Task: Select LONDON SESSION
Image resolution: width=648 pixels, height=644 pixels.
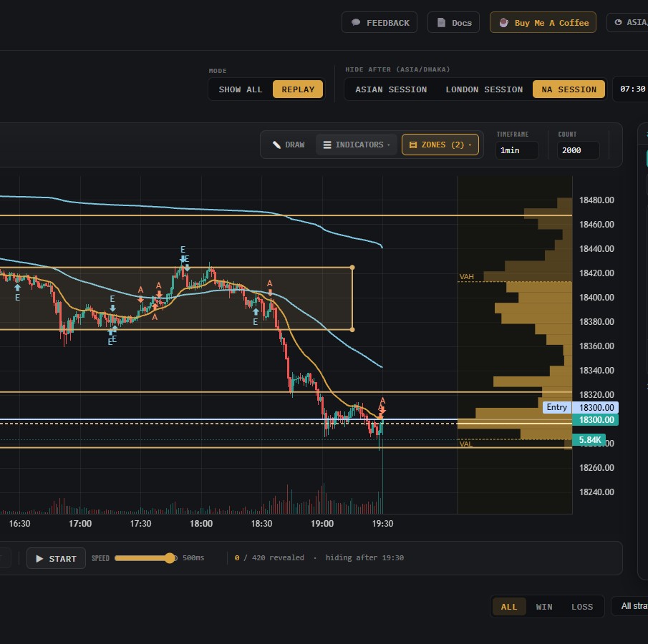Action: pyautogui.click(x=484, y=89)
